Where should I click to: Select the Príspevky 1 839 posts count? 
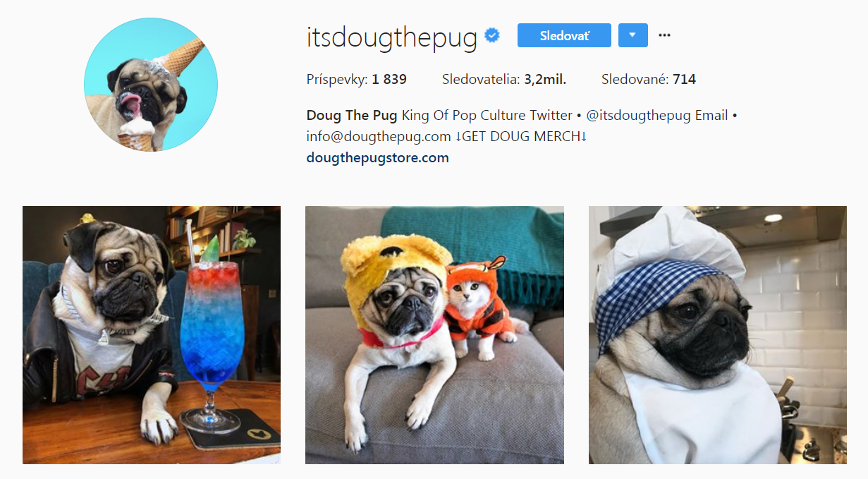357,80
